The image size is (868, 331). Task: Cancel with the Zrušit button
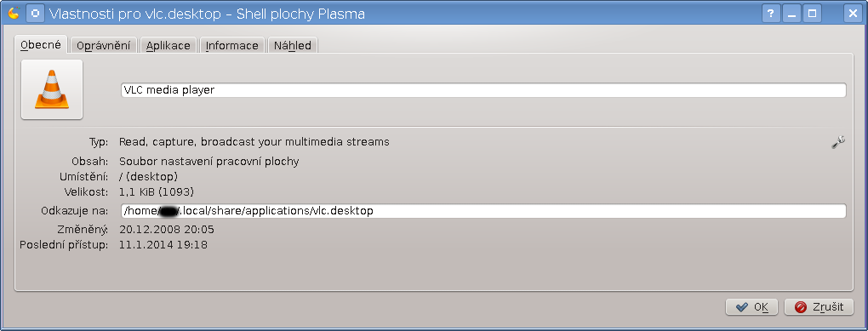coord(819,306)
